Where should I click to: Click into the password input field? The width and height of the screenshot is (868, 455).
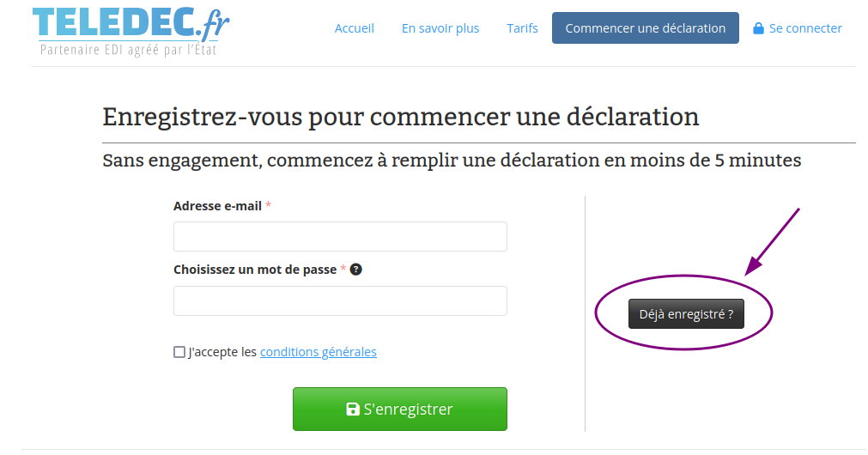[x=340, y=301]
